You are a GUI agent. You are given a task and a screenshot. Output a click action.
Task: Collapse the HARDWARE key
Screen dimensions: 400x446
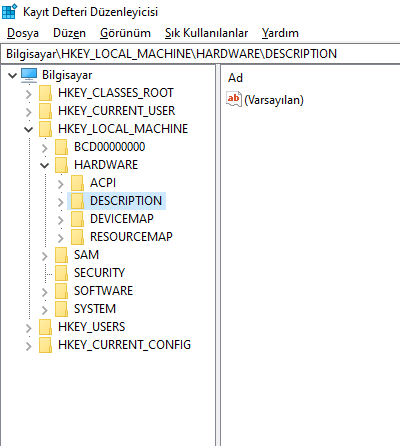coord(45,165)
